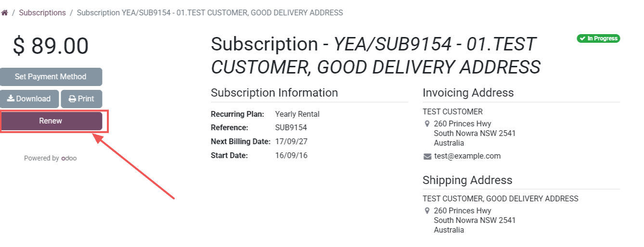Click the home icon in breadcrumb
644x247 pixels.
pyautogui.click(x=4, y=13)
